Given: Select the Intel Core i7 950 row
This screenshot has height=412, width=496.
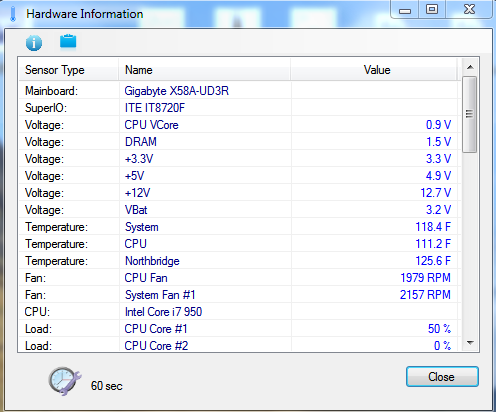Looking at the screenshot, I should (238, 312).
